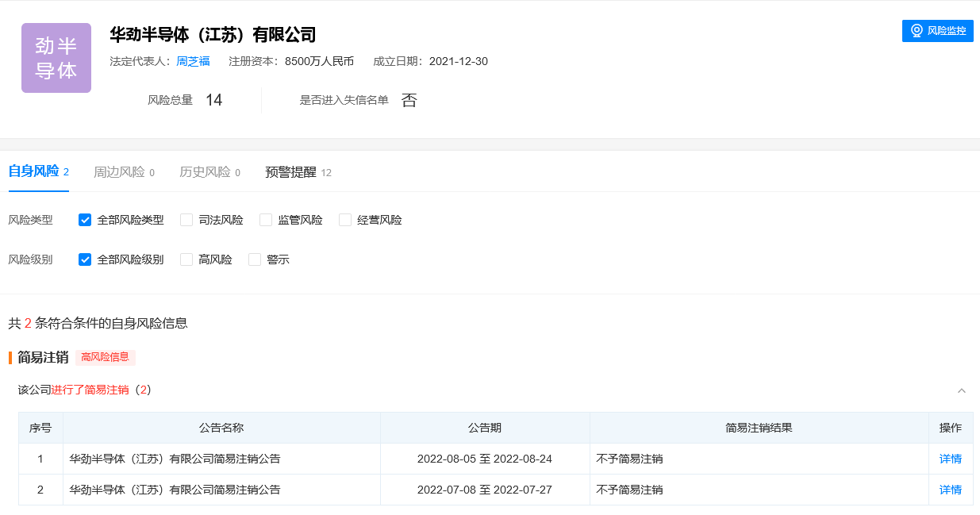This screenshot has height=515, width=980.
Task: Switch to the 预警提醒 tab
Action: coord(298,172)
